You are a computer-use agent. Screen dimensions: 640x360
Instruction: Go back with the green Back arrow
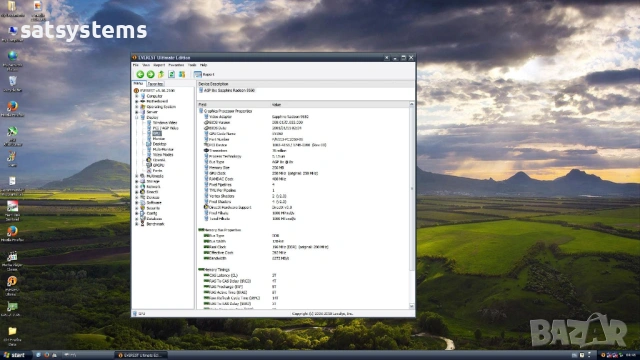pos(140,74)
